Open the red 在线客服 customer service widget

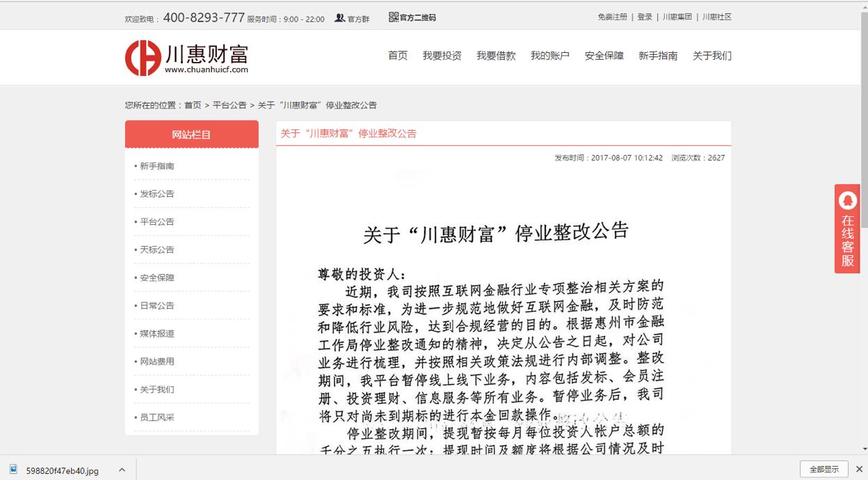pos(846,230)
